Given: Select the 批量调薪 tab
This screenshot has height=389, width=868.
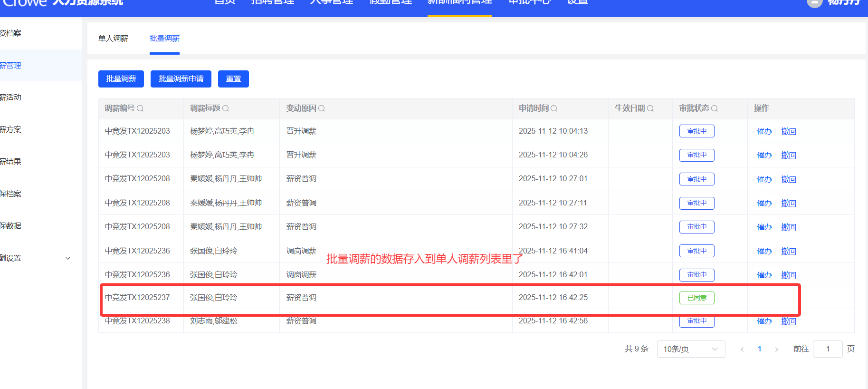Looking at the screenshot, I should (164, 39).
